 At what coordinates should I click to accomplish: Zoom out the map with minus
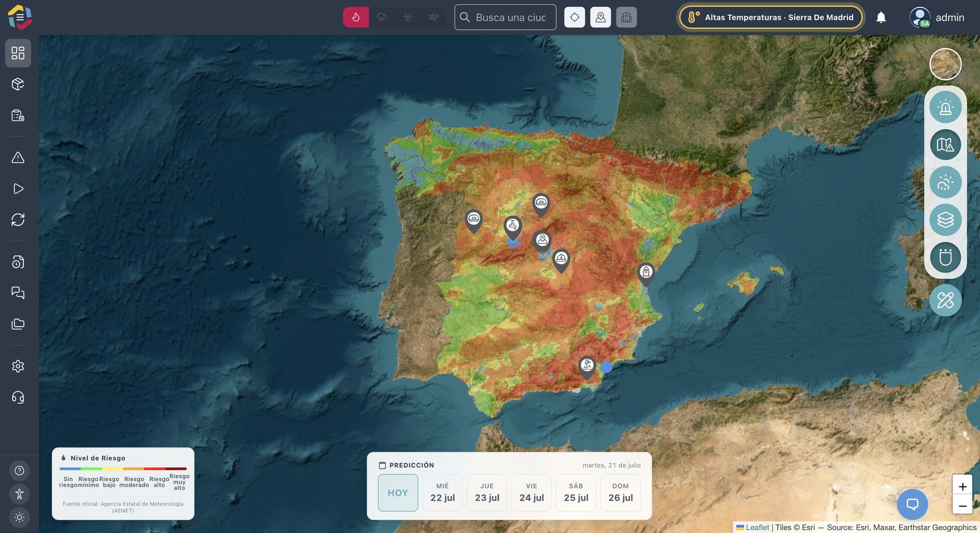point(962,506)
